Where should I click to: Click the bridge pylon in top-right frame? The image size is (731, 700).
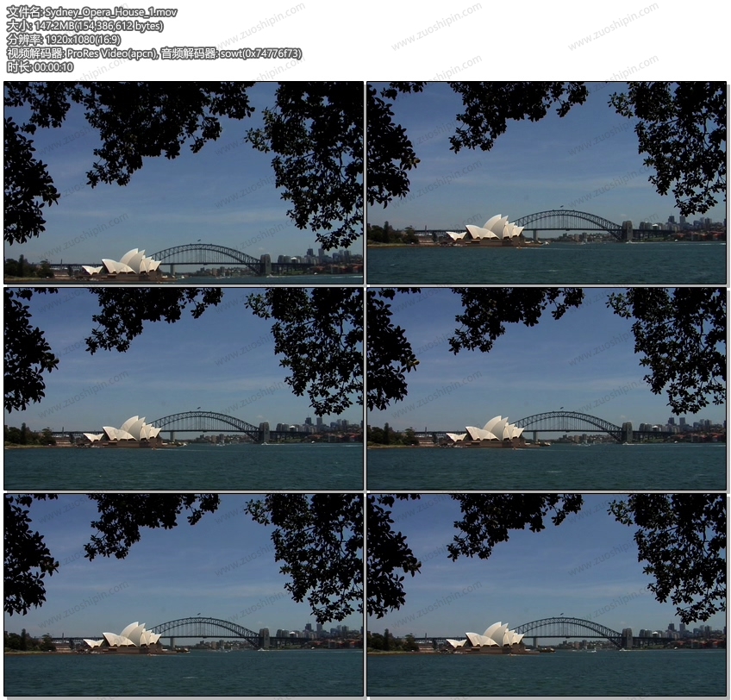coord(627,231)
